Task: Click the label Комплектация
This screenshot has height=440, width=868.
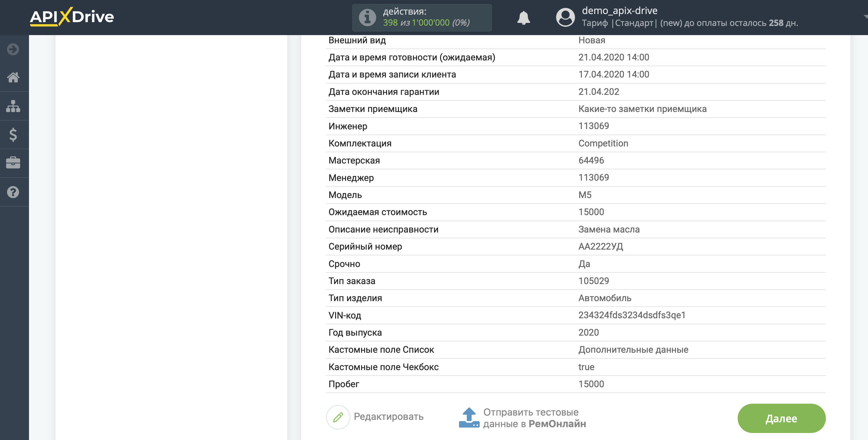Action: pyautogui.click(x=360, y=143)
